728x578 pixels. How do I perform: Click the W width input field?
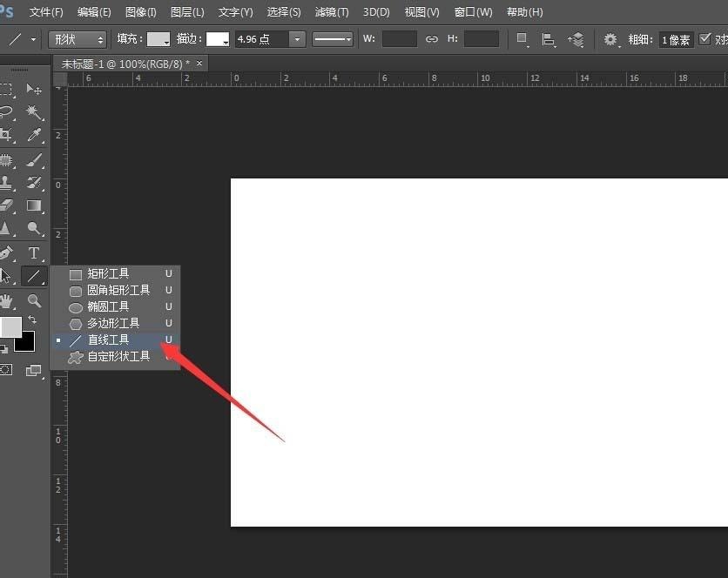click(400, 39)
